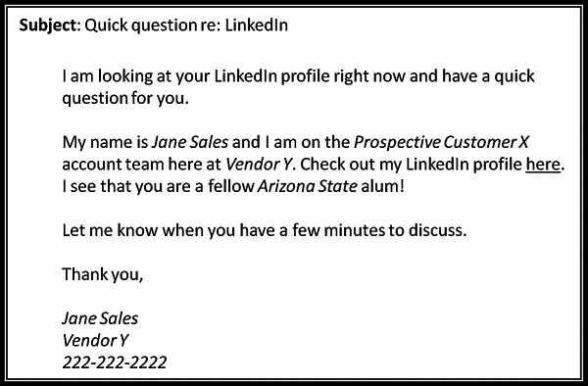
Task: Click the italic "Vendor Y" in the paragraph
Action: 259,165
